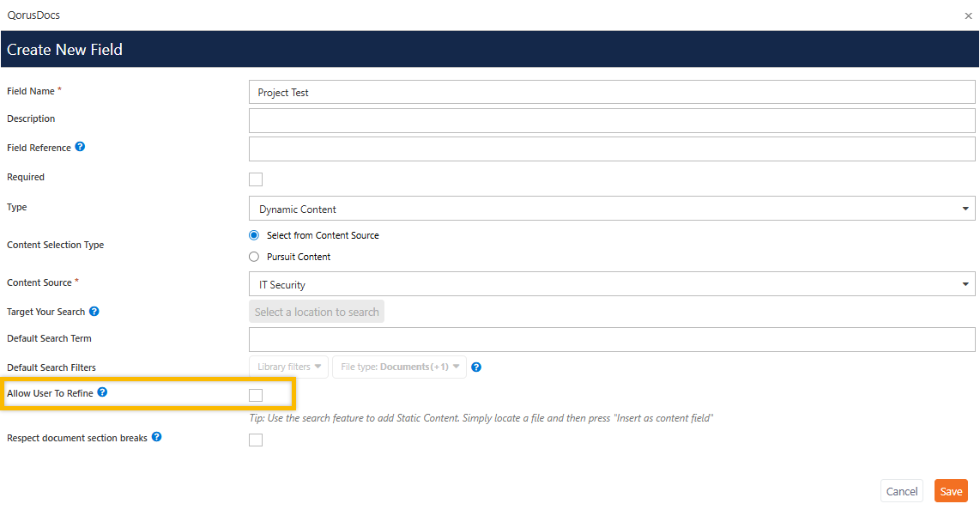
Task: Open the Type dropdown showing Dynamic Content
Action: pos(611,209)
